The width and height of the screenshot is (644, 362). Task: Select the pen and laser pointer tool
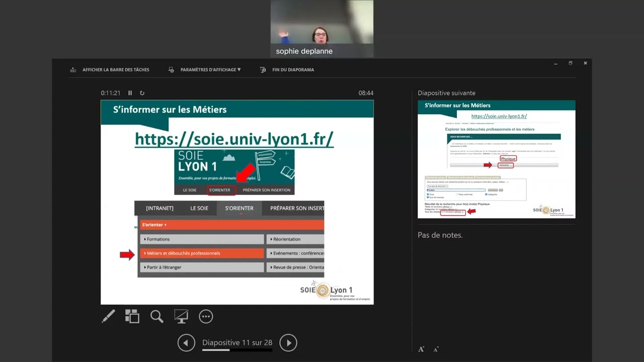click(108, 316)
